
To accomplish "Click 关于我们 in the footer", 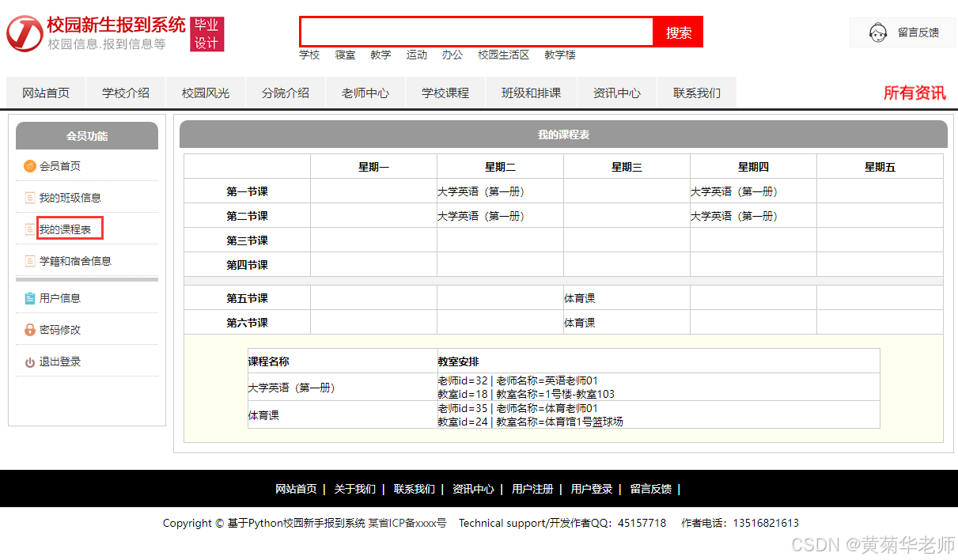I will [x=354, y=489].
